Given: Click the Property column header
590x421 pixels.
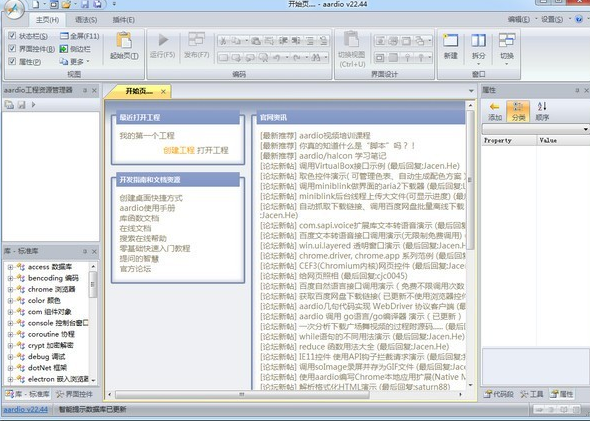Looking at the screenshot, I should (x=509, y=140).
